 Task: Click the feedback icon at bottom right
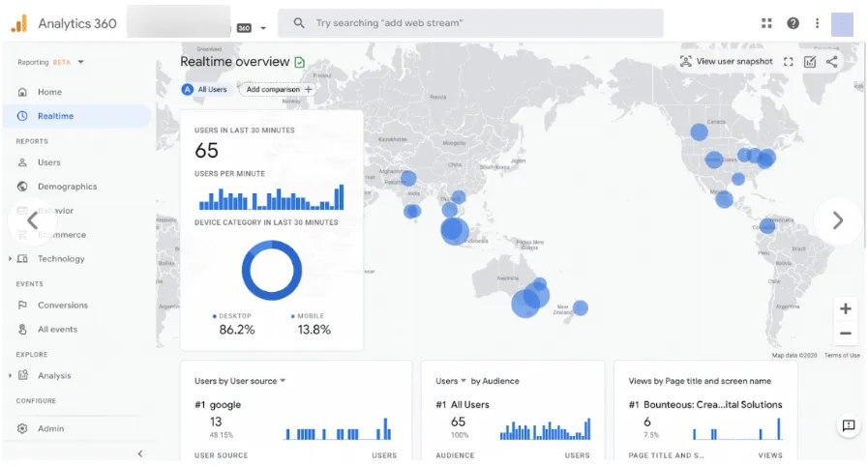(848, 425)
